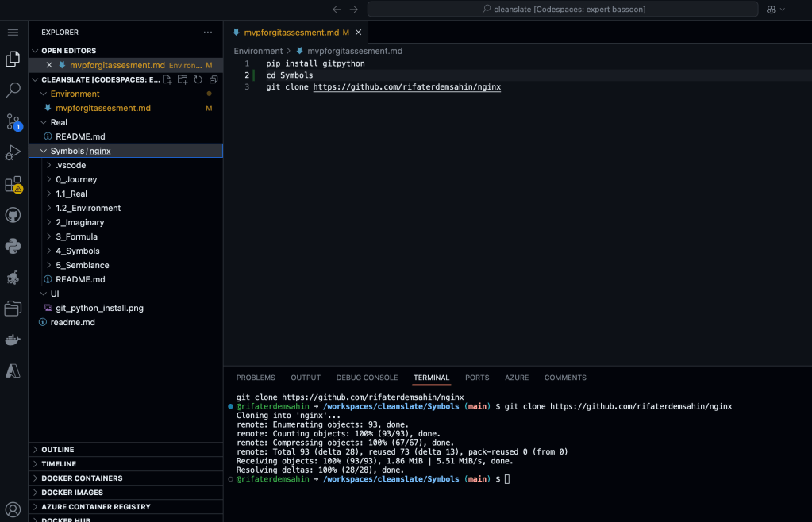Collapse the Symbols/nginx folder
Image resolution: width=812 pixels, height=522 pixels.
pyautogui.click(x=44, y=151)
